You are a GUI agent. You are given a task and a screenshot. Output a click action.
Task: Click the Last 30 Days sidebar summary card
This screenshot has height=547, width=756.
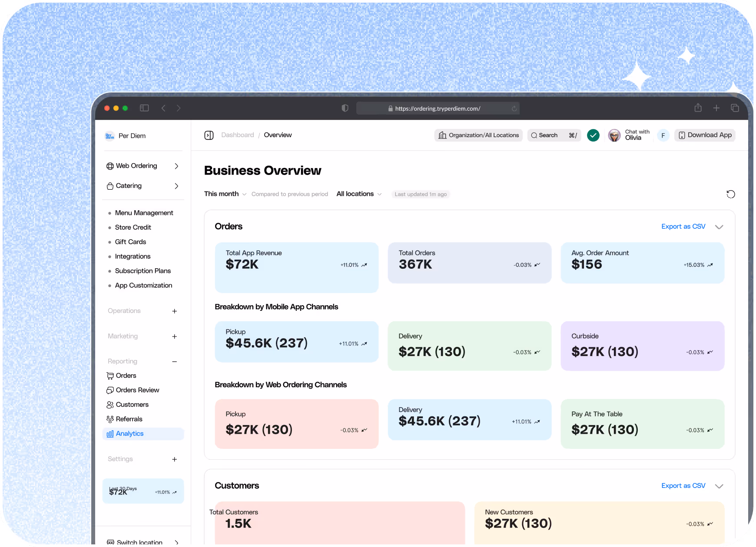[x=143, y=491]
